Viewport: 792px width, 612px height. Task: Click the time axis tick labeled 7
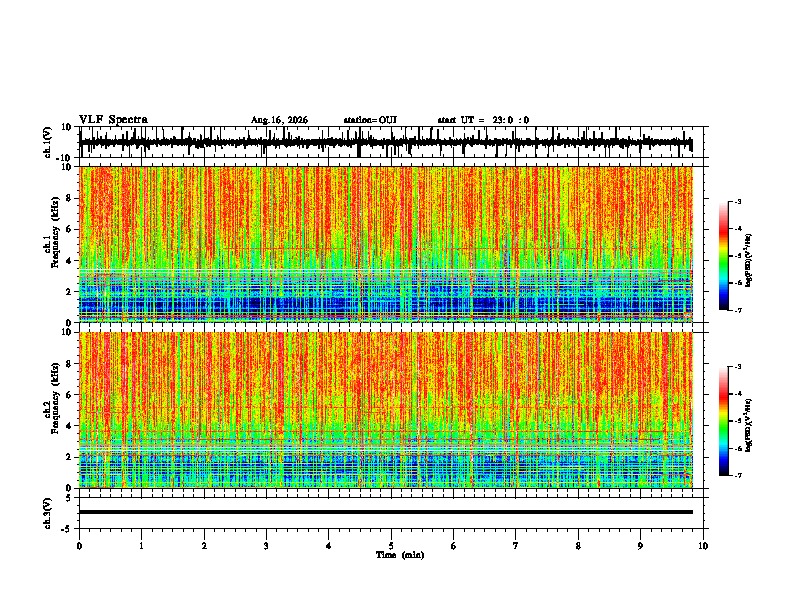(516, 546)
